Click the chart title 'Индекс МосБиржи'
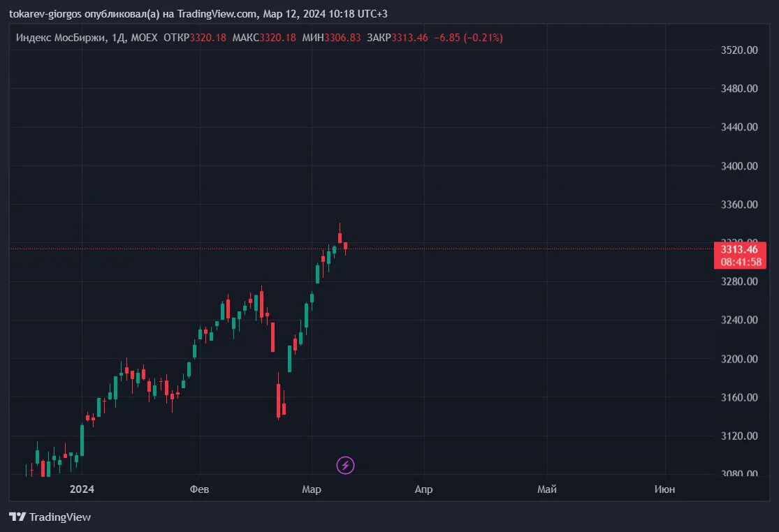Viewport: 779px width, 532px height. [x=61, y=38]
